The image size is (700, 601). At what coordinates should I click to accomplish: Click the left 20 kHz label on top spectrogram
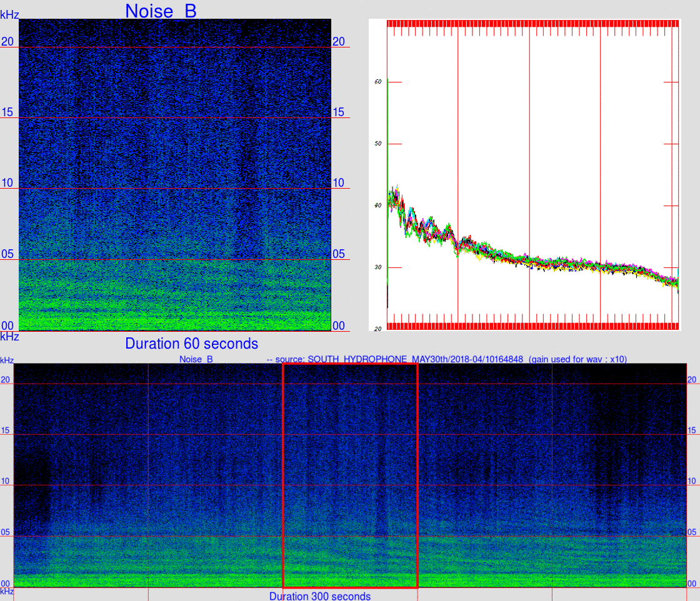point(7,41)
